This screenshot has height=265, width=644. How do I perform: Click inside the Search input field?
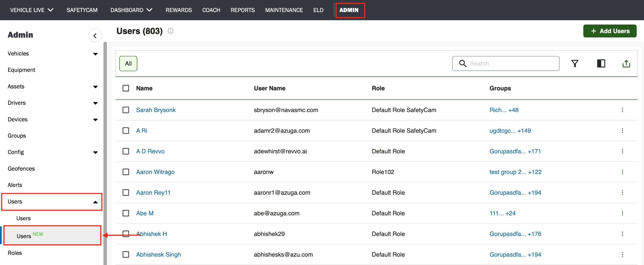click(506, 63)
